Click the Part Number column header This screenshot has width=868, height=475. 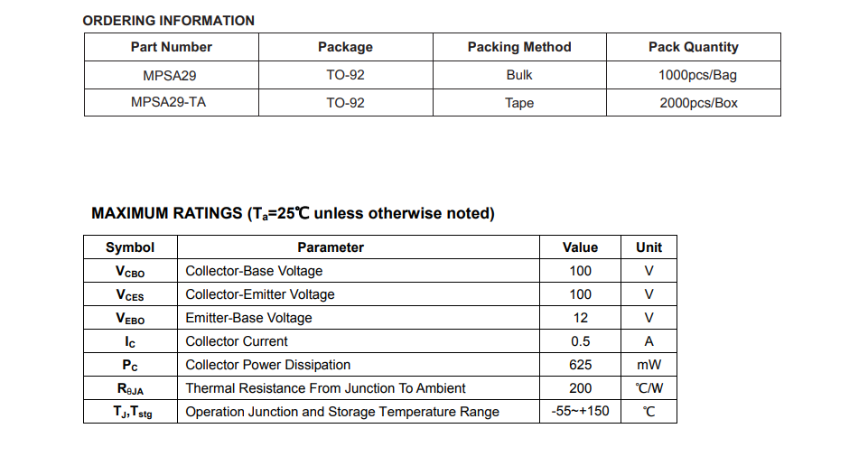point(171,47)
